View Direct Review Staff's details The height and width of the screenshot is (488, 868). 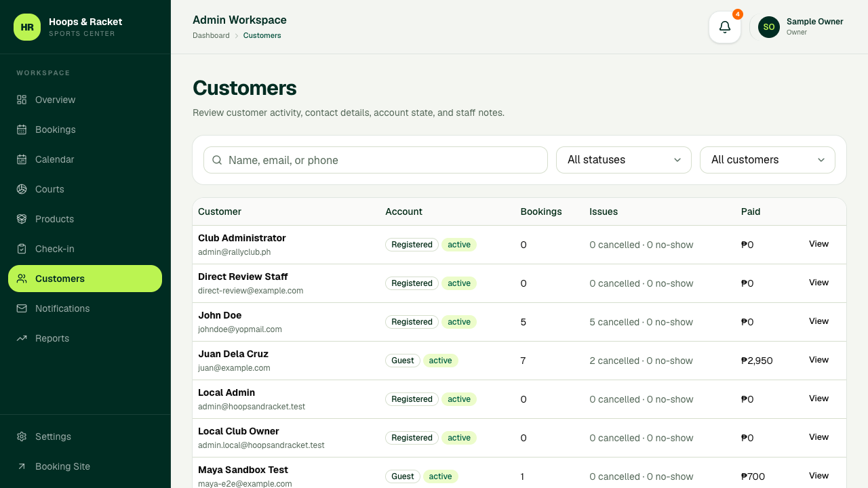pos(818,283)
